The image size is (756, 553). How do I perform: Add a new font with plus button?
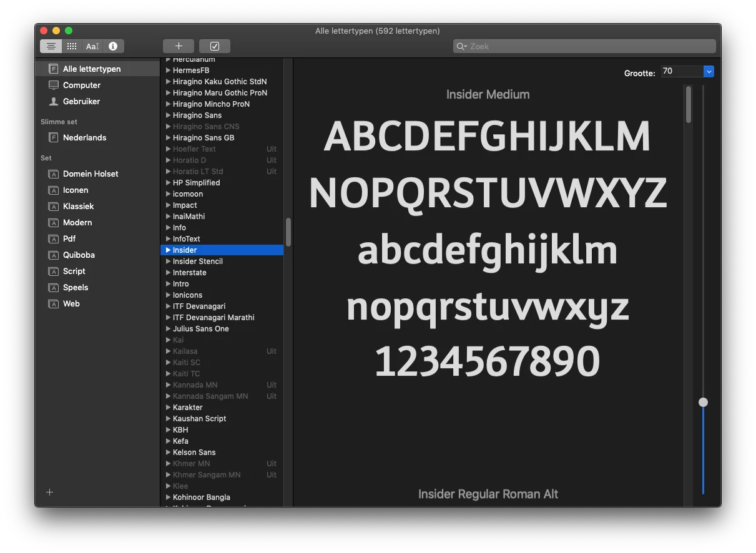tap(179, 46)
